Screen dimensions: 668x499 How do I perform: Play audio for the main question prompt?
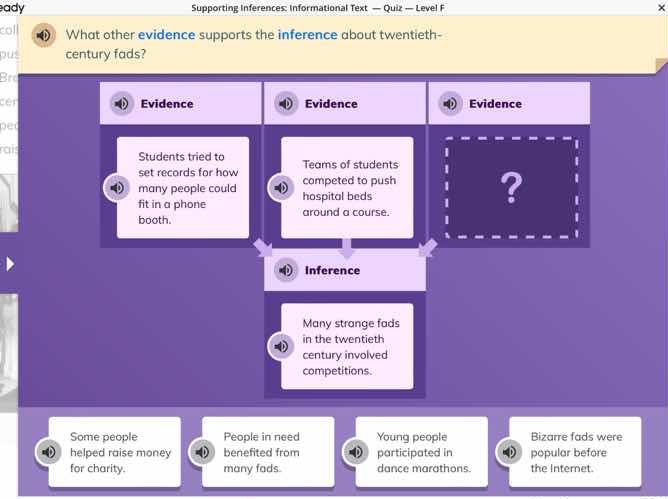(x=43, y=35)
